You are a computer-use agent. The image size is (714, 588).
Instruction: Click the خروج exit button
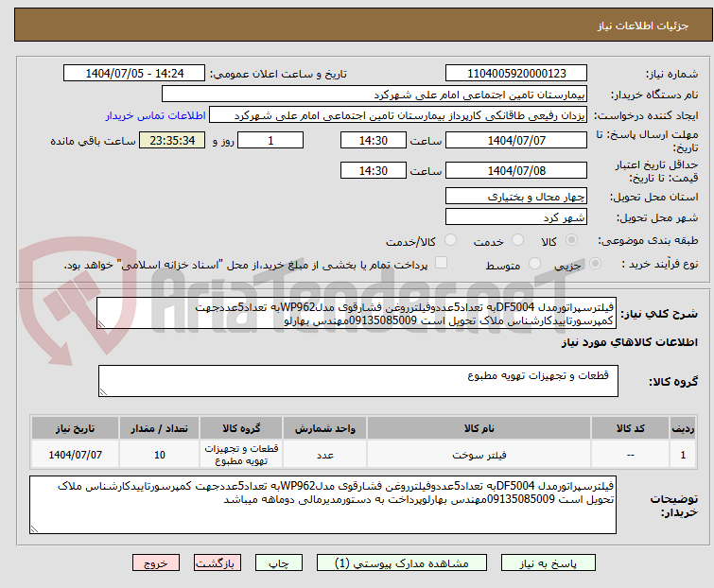click(156, 563)
